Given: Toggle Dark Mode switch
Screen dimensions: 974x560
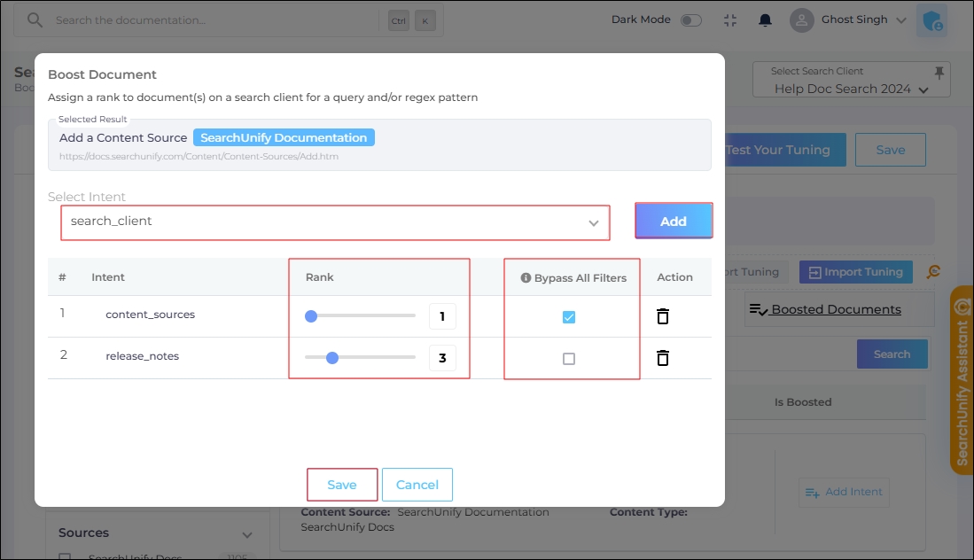Looking at the screenshot, I should pos(690,19).
